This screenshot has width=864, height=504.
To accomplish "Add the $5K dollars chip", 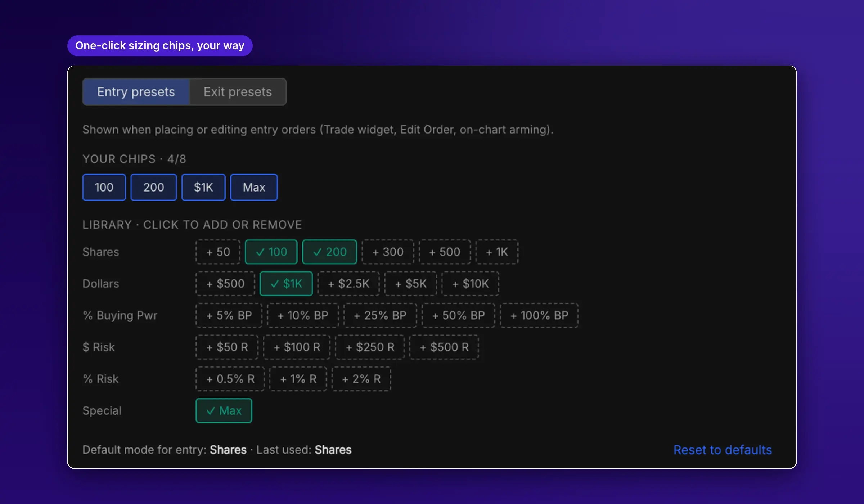I will point(411,284).
